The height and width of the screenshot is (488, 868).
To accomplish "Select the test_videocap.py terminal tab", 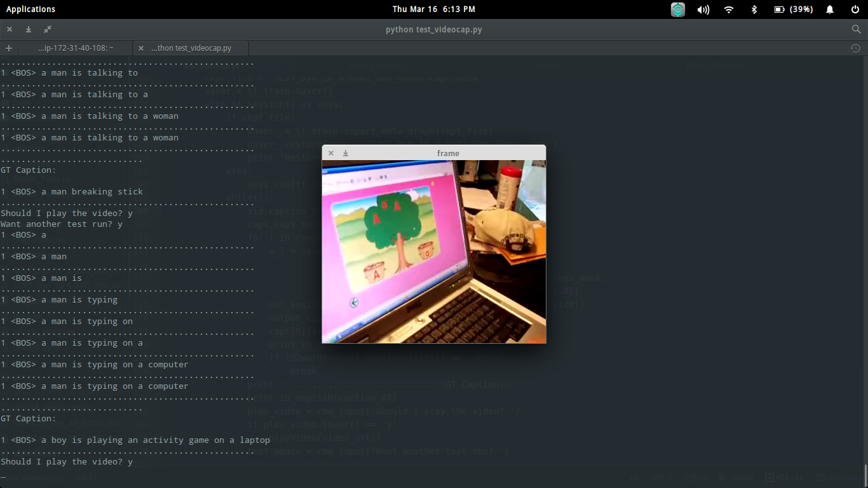I will tap(191, 48).
